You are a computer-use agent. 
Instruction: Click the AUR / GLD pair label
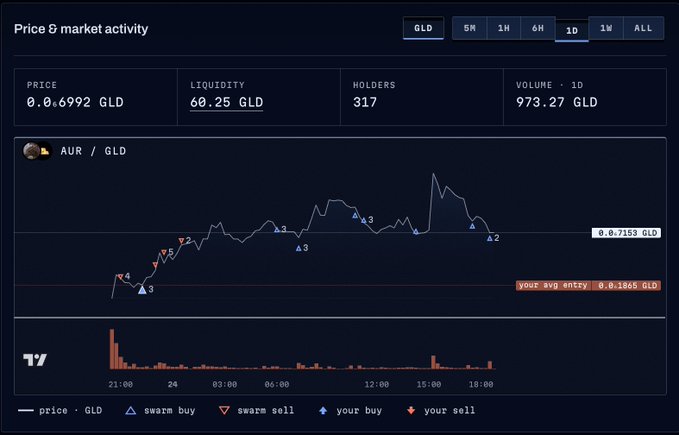[93, 151]
